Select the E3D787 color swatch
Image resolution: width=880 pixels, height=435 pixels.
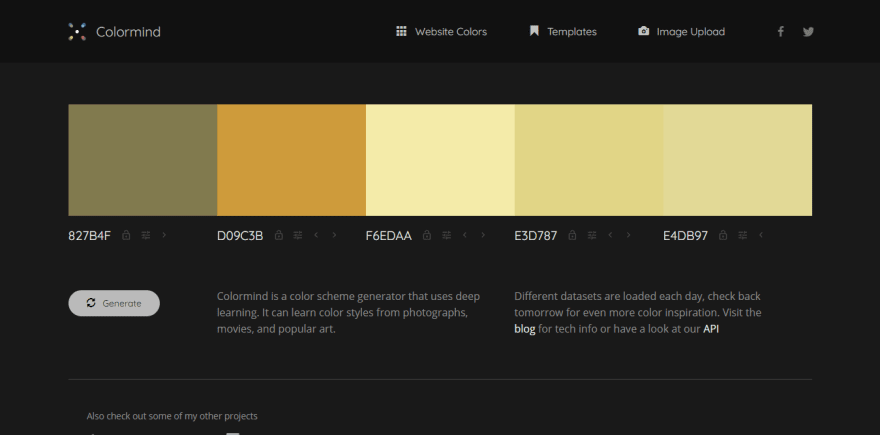tap(589, 160)
